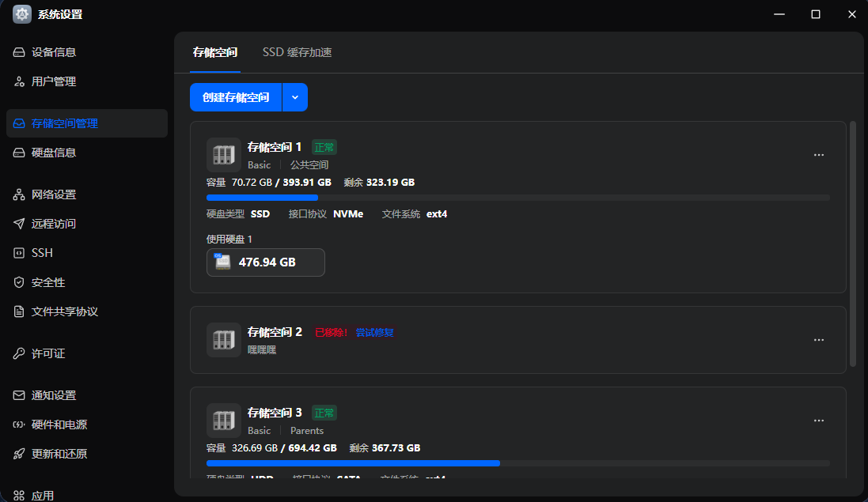868x502 pixels.
Task: Click the 694.42 GB total capacity value
Action: pos(313,447)
